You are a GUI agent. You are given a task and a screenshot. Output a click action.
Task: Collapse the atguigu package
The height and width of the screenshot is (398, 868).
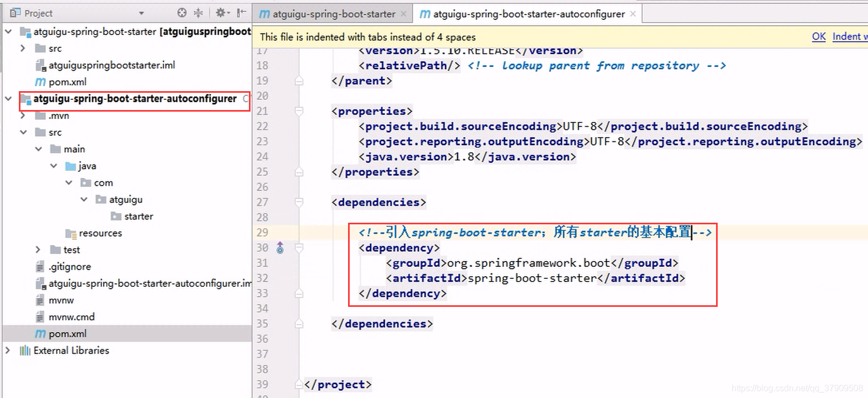[x=84, y=199]
